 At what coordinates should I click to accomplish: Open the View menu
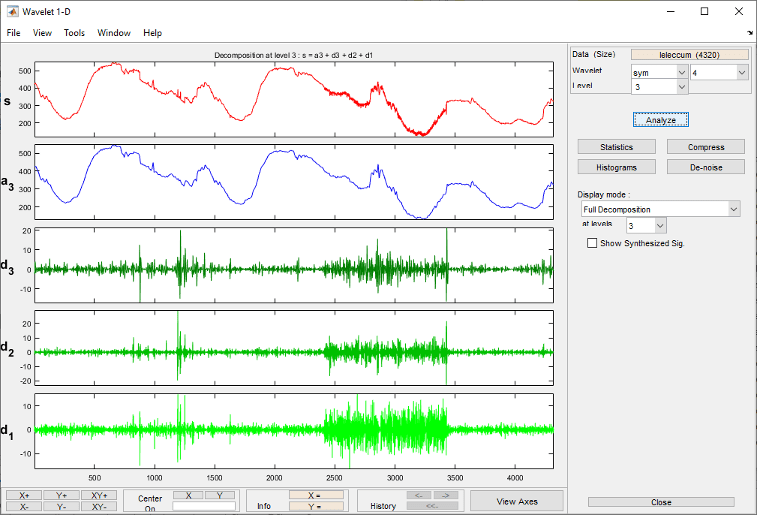(42, 33)
